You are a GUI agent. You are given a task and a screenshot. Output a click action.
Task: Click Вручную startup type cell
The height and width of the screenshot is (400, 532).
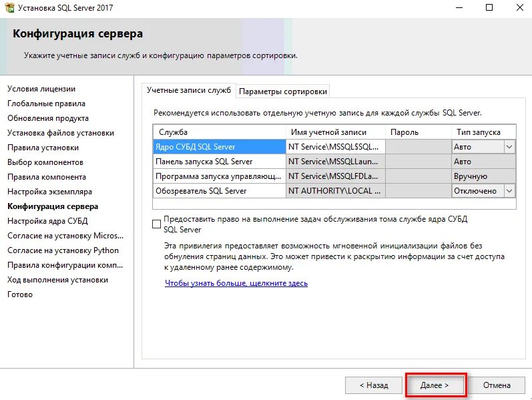[x=483, y=176]
